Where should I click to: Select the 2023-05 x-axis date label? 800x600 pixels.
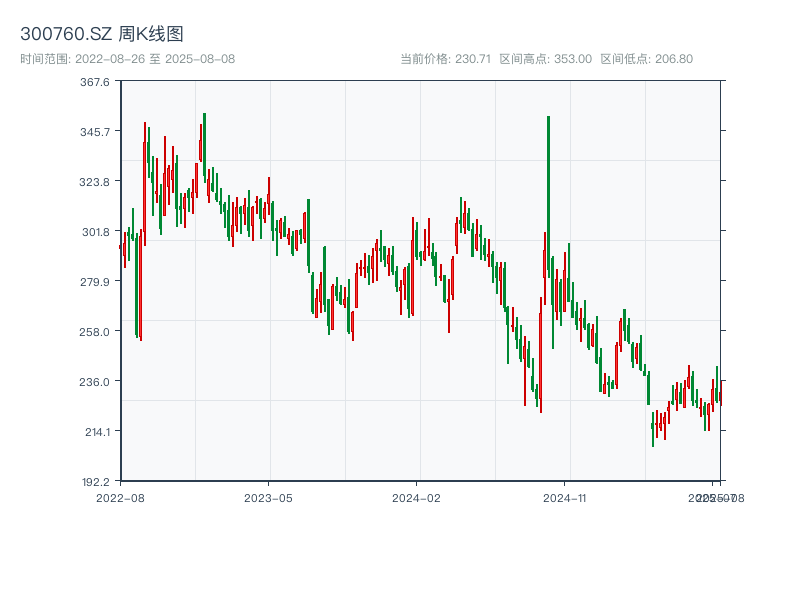coord(268,497)
